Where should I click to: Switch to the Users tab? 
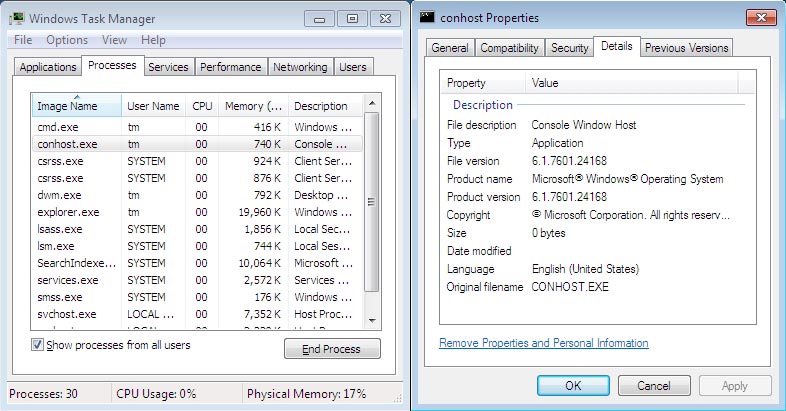tap(353, 67)
